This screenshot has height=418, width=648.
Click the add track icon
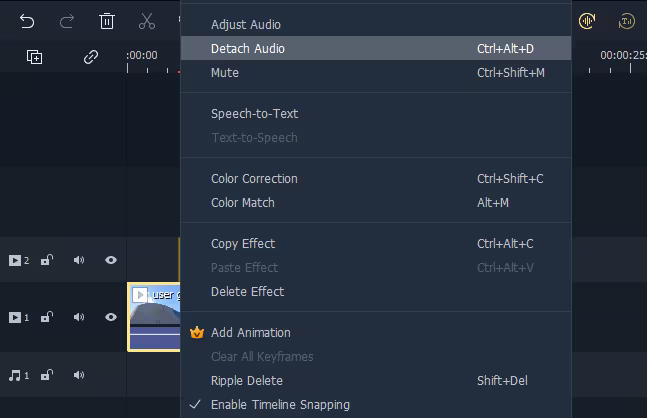pos(34,57)
